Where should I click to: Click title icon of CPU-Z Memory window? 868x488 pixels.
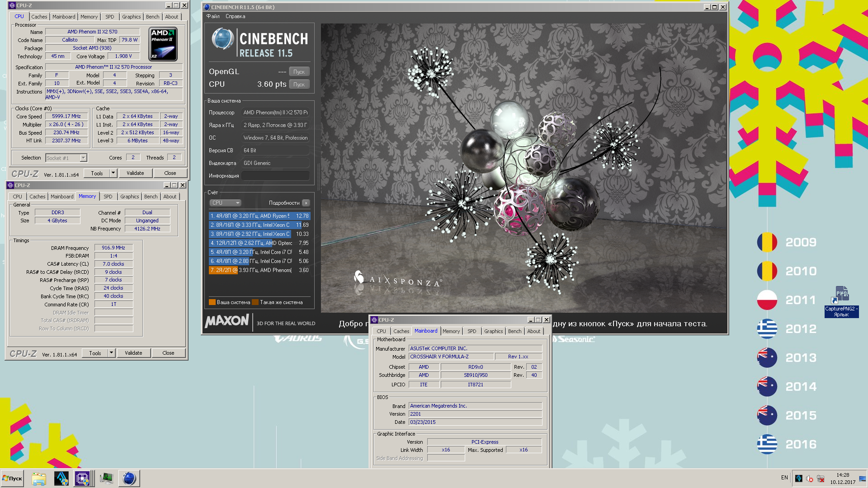point(10,185)
